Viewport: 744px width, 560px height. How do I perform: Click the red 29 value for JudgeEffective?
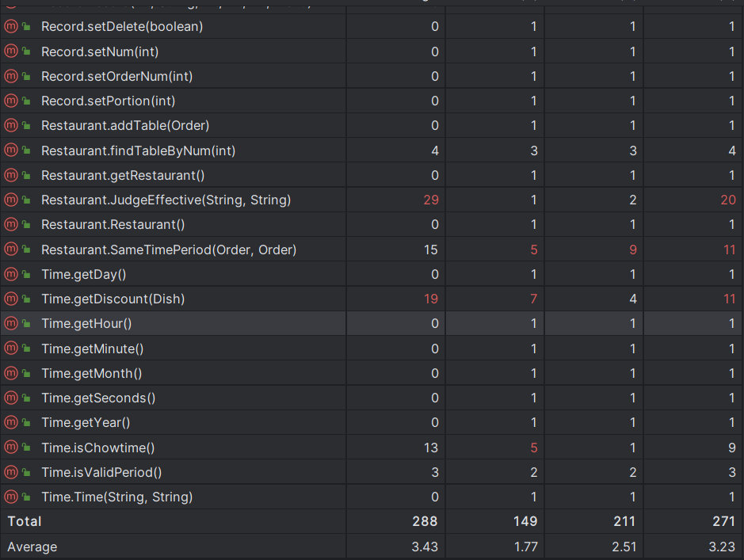coord(431,200)
